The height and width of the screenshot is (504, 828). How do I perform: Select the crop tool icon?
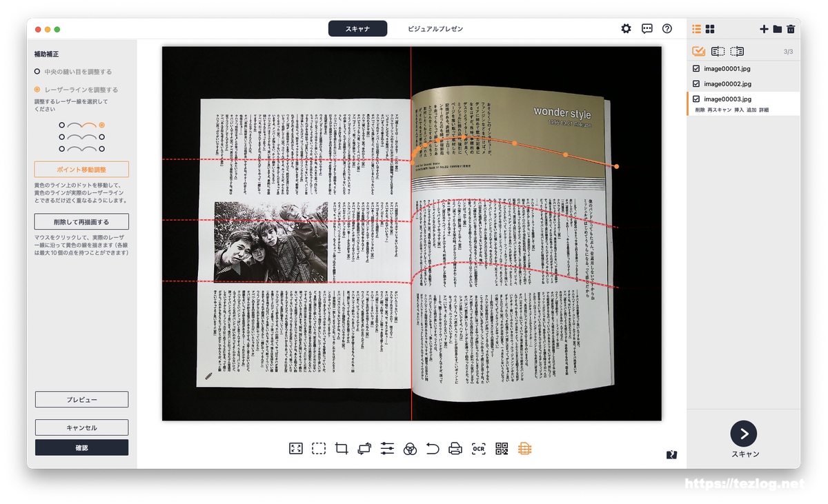341,449
